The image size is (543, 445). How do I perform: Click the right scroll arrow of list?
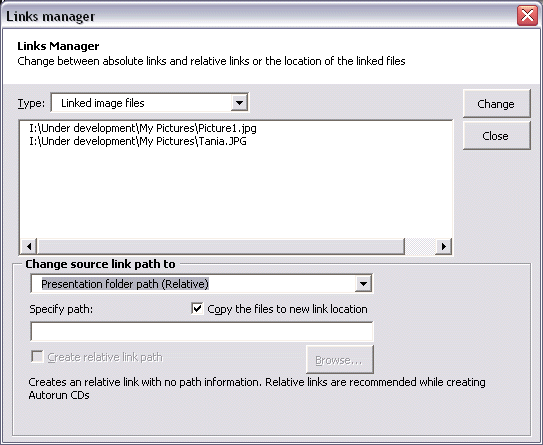(444, 246)
